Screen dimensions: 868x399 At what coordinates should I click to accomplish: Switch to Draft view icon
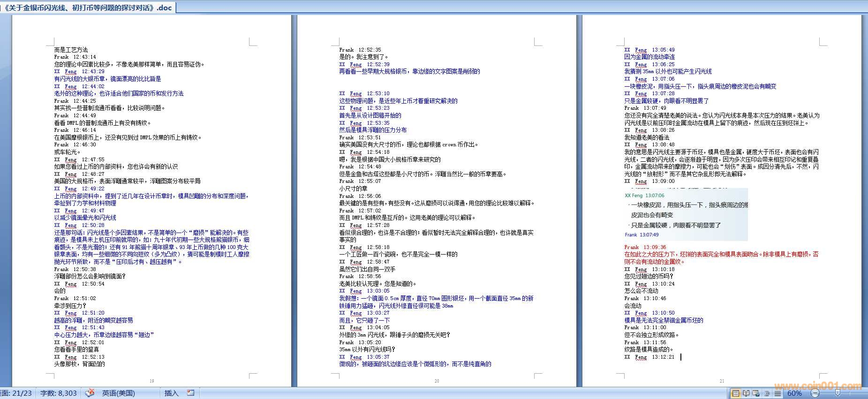point(777,393)
